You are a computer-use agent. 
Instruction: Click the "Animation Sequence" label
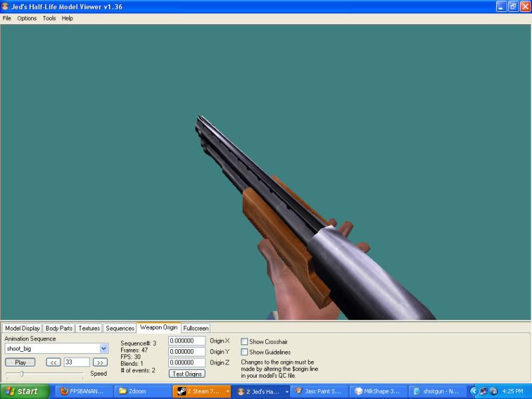pos(30,338)
